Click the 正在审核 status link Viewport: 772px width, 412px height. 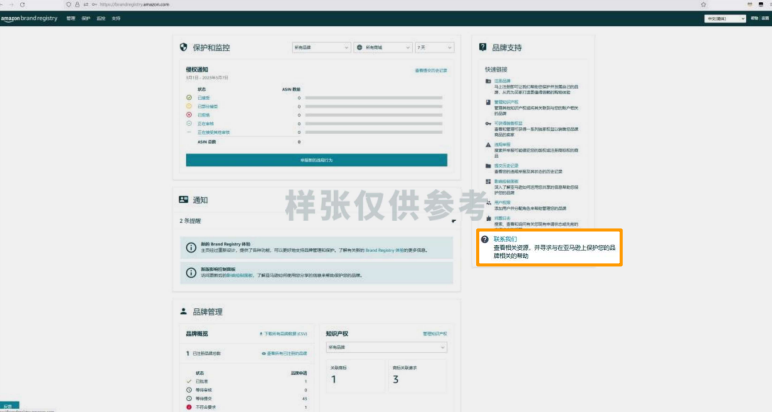pyautogui.click(x=205, y=124)
